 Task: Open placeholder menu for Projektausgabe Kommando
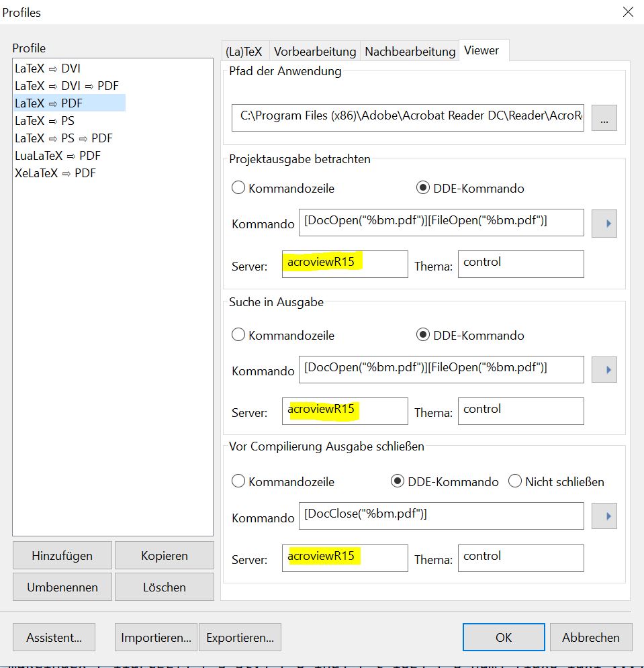click(604, 224)
